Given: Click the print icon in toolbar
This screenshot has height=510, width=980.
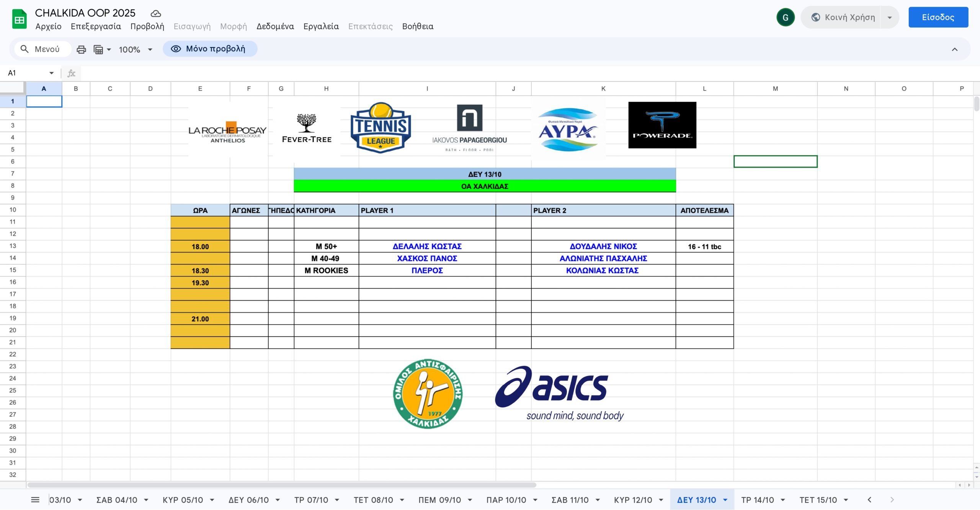Looking at the screenshot, I should pos(81,49).
